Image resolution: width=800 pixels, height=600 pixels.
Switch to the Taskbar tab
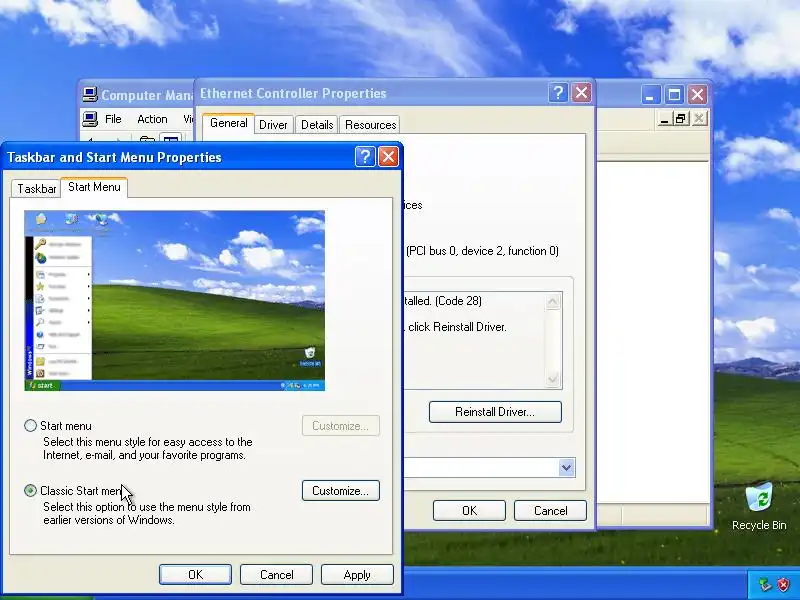36,189
